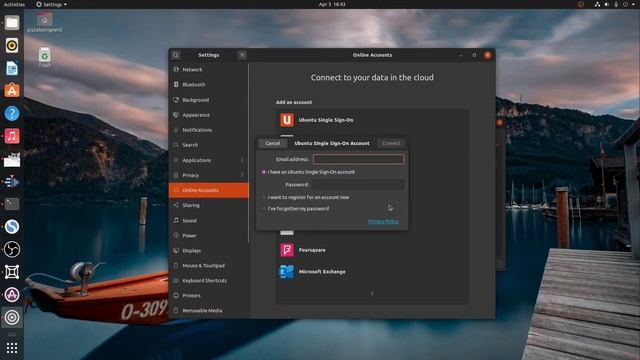Open the Settings hamburger menu
640x360 pixels.
coord(242,55)
